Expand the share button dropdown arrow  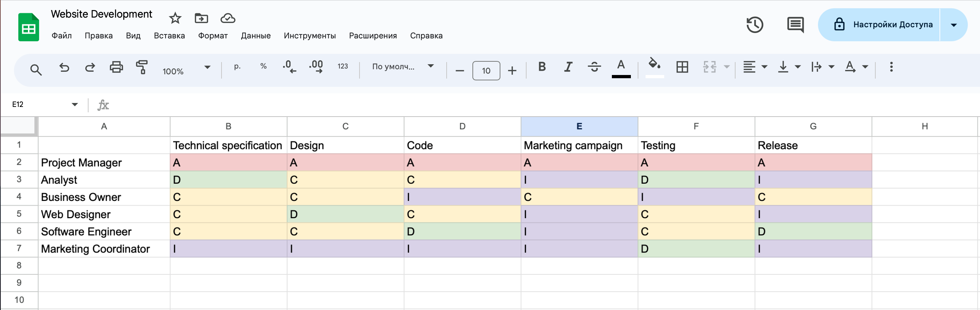pos(953,25)
